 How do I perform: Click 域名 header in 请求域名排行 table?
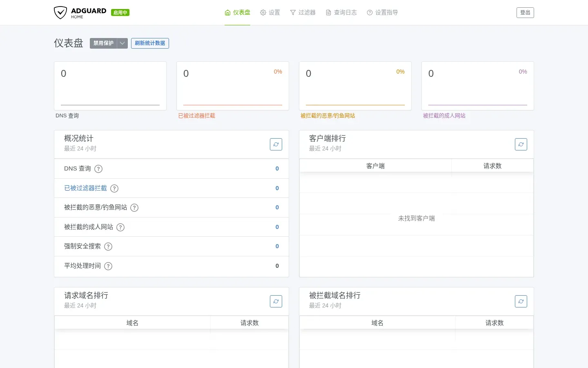[132, 323]
